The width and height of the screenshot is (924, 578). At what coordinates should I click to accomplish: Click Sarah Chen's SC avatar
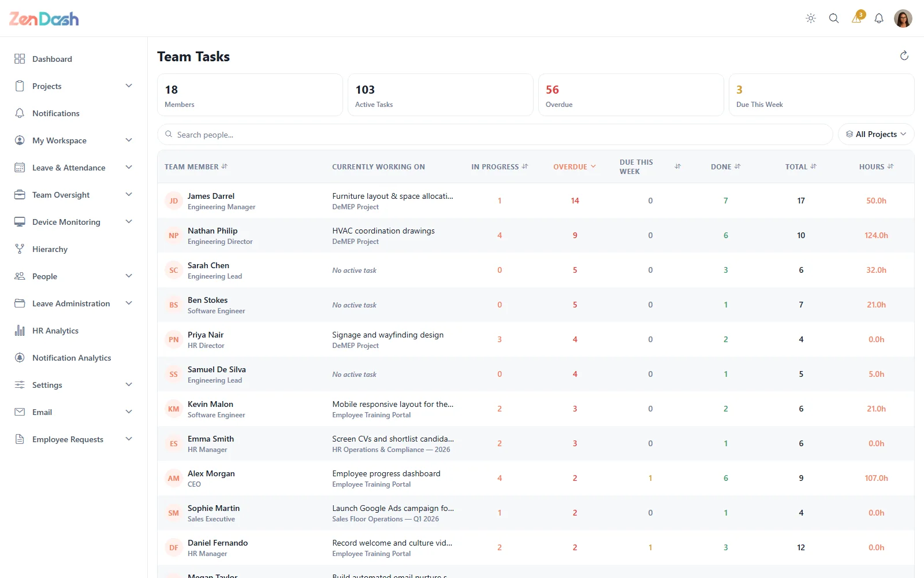(174, 270)
